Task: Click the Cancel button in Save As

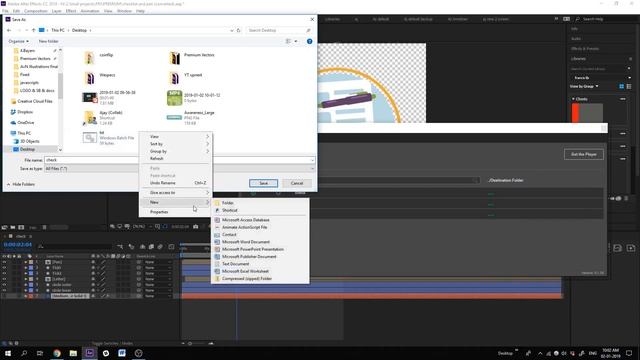Action: click(297, 183)
